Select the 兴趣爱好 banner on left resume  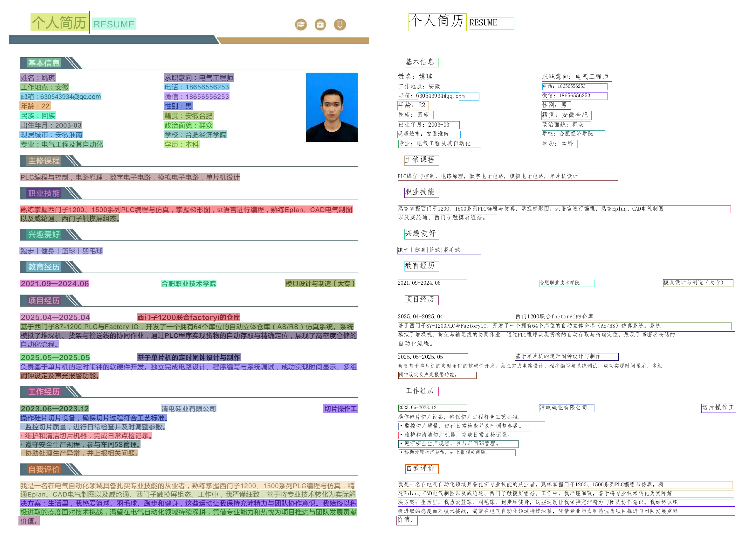click(44, 234)
